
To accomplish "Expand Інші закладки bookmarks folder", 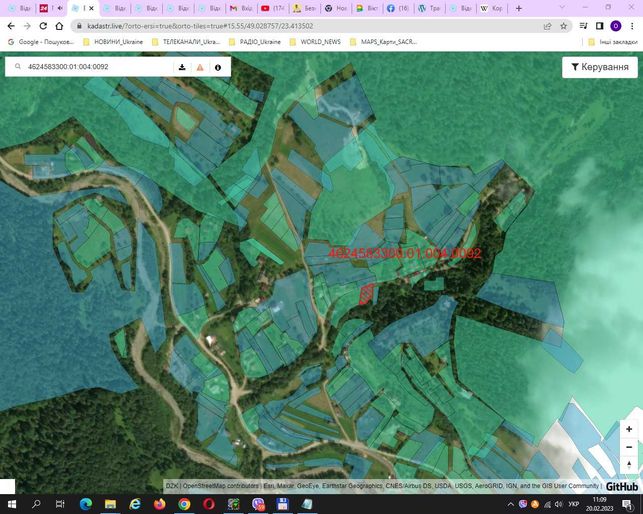I will pyautogui.click(x=613, y=42).
